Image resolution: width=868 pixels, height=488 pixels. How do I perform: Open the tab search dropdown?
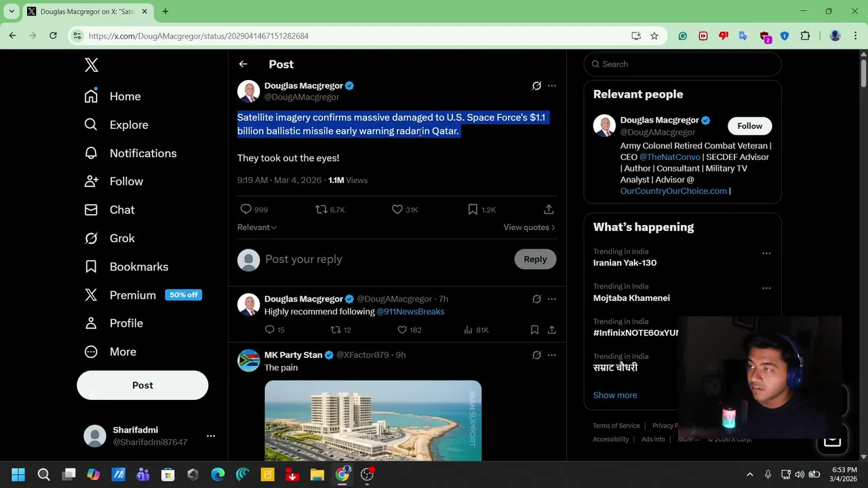12,12
